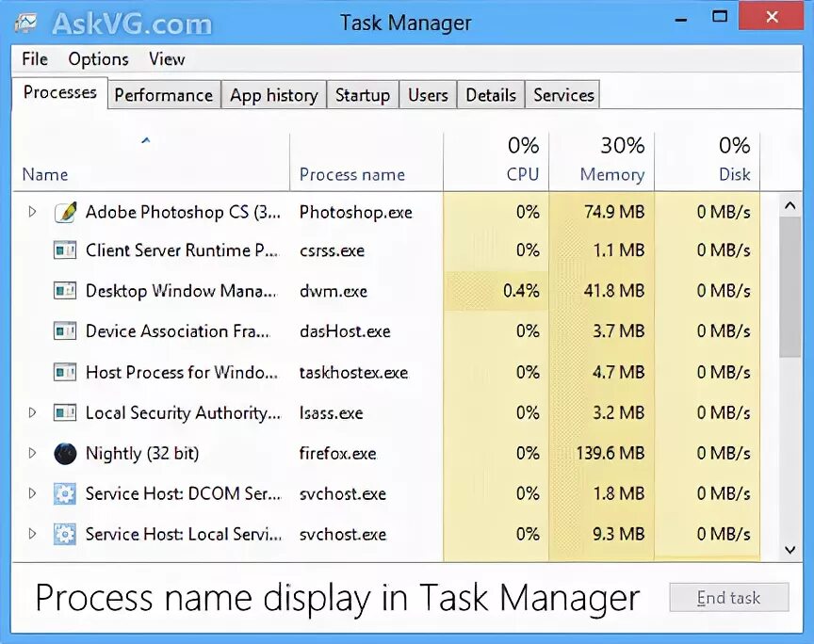Switch to the Performance tab
Screen dimensions: 814x644
[164, 95]
